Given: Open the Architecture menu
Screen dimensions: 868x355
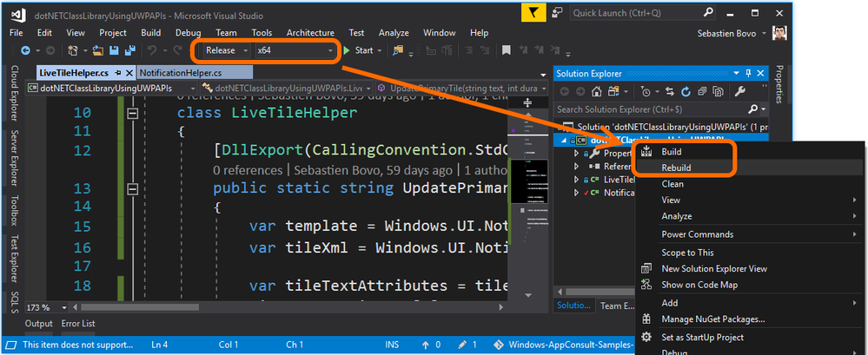Looking at the screenshot, I should click(x=310, y=33).
